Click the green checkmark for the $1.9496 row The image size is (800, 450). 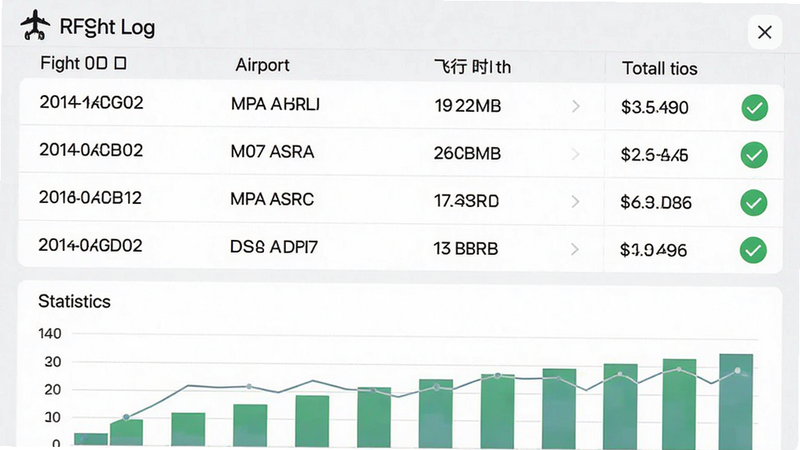point(753,250)
